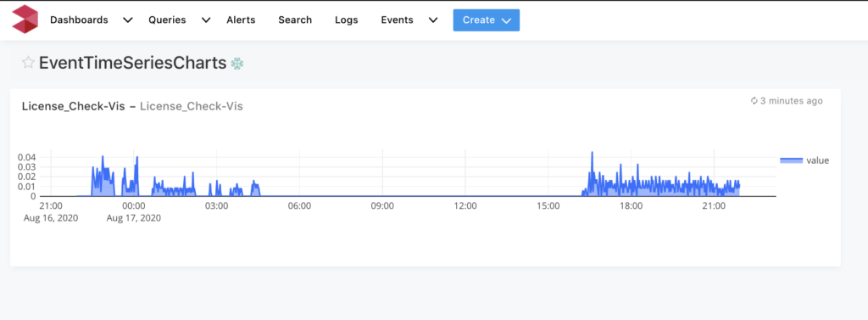
Task: Expand the Events dropdown arrow
Action: 433,20
